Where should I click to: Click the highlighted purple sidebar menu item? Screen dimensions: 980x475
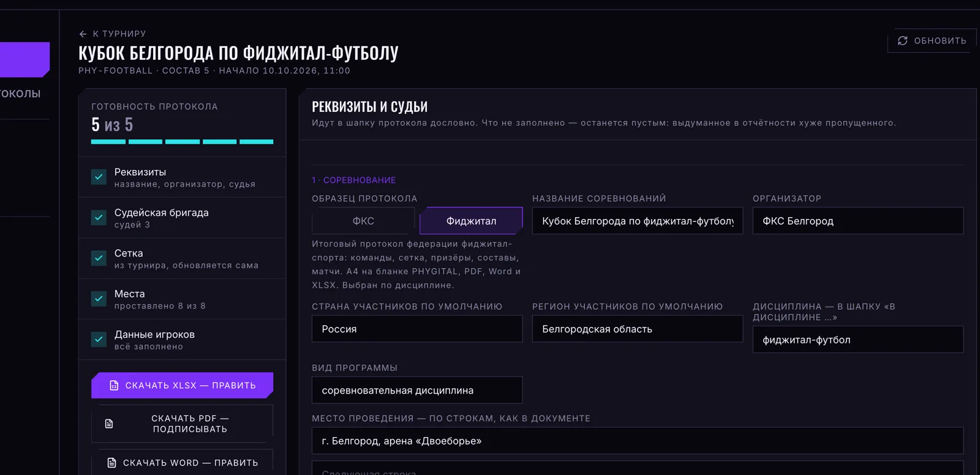(24, 59)
